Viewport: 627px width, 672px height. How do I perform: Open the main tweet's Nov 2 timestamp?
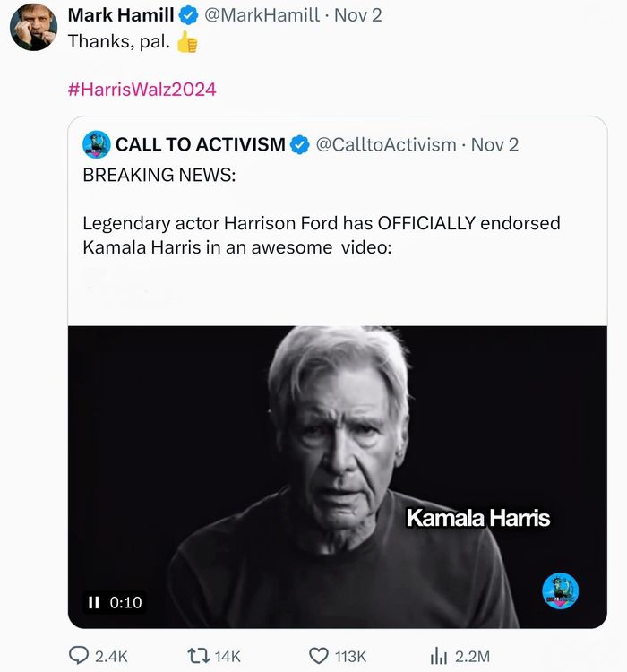(358, 15)
